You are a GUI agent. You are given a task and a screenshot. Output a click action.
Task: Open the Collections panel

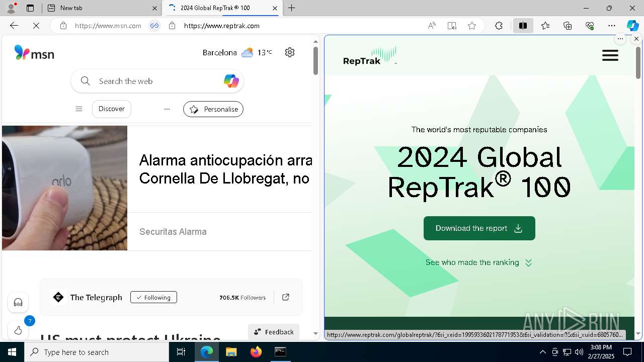pyautogui.click(x=568, y=26)
